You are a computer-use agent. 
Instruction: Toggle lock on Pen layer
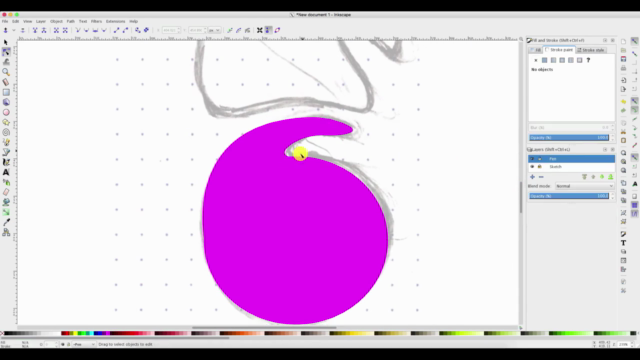tap(540, 159)
